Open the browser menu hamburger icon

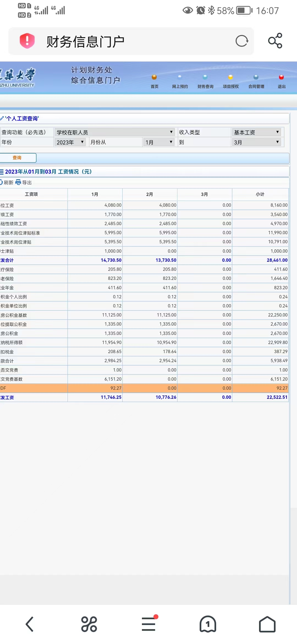148,624
